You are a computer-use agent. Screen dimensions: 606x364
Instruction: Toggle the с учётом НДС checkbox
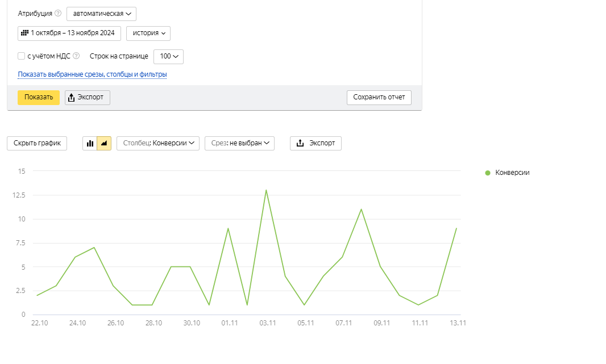coord(22,56)
